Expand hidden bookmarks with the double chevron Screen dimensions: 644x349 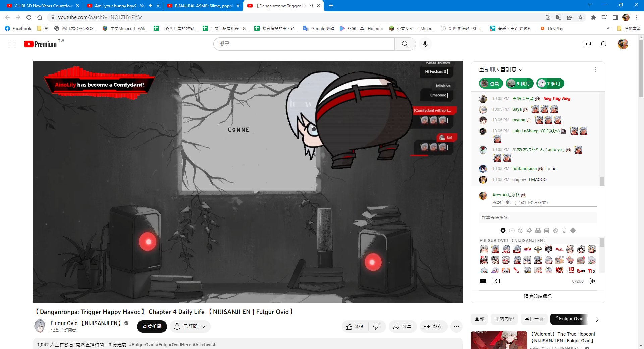point(608,29)
